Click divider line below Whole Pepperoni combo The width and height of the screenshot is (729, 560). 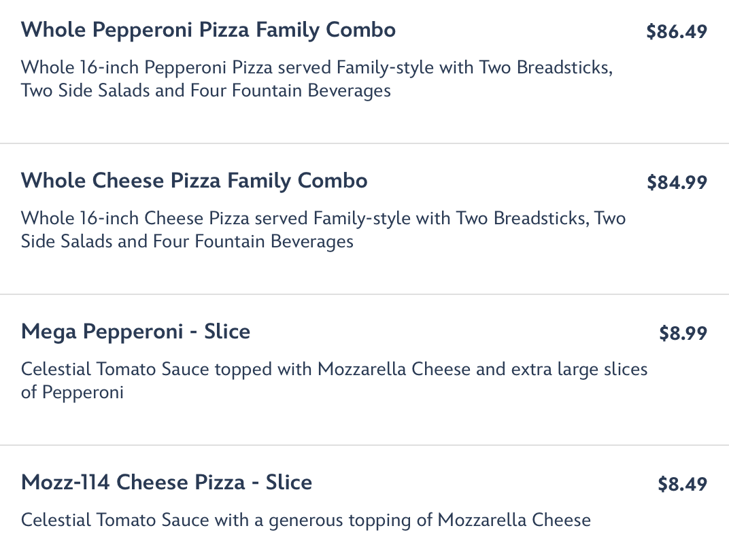click(364, 143)
